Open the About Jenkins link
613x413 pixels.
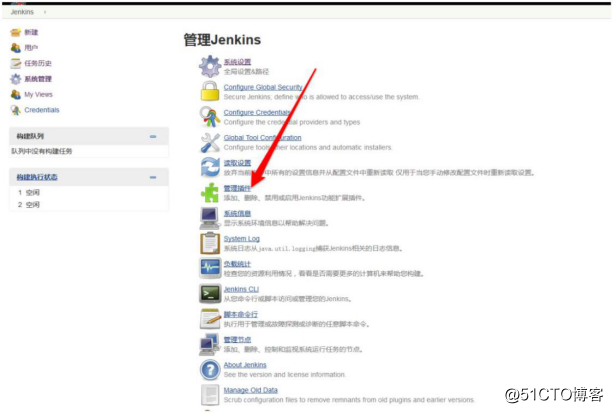[x=245, y=365]
